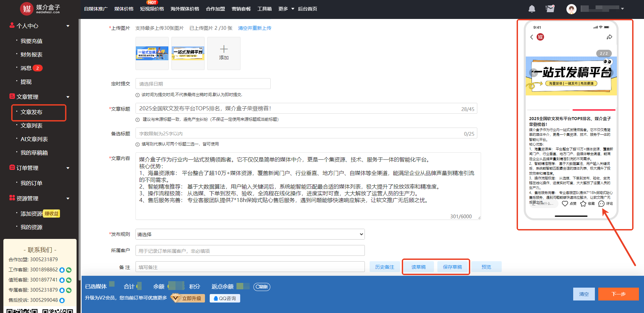
Task: Click the user avatar in header
Action: 572,9
